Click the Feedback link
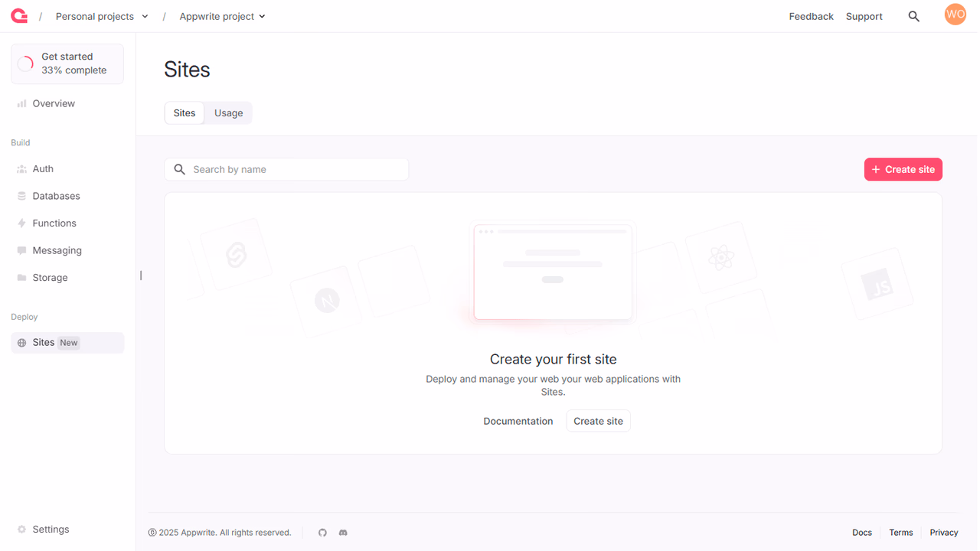980x551 pixels. (x=812, y=16)
